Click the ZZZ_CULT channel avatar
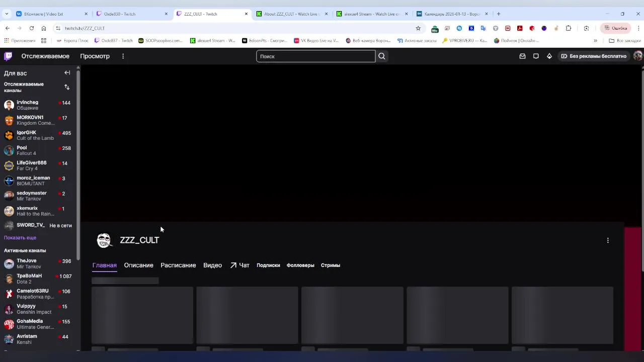Image resolution: width=644 pixels, height=362 pixels. [x=104, y=240]
